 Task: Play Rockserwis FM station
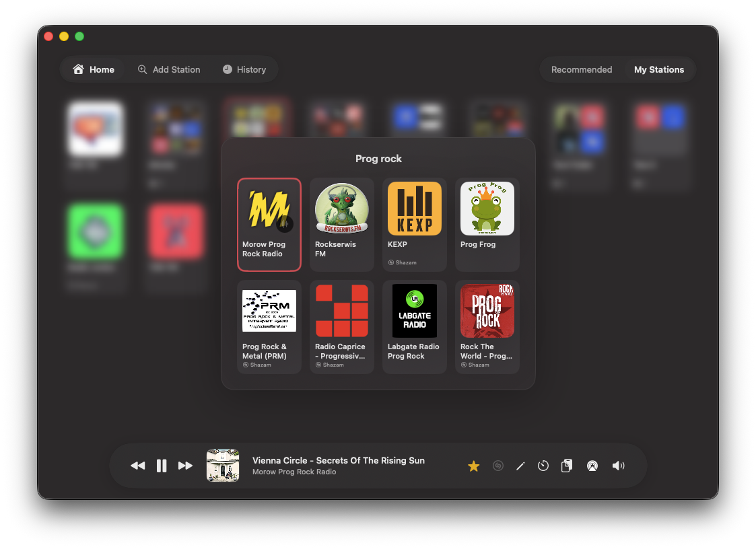click(342, 225)
